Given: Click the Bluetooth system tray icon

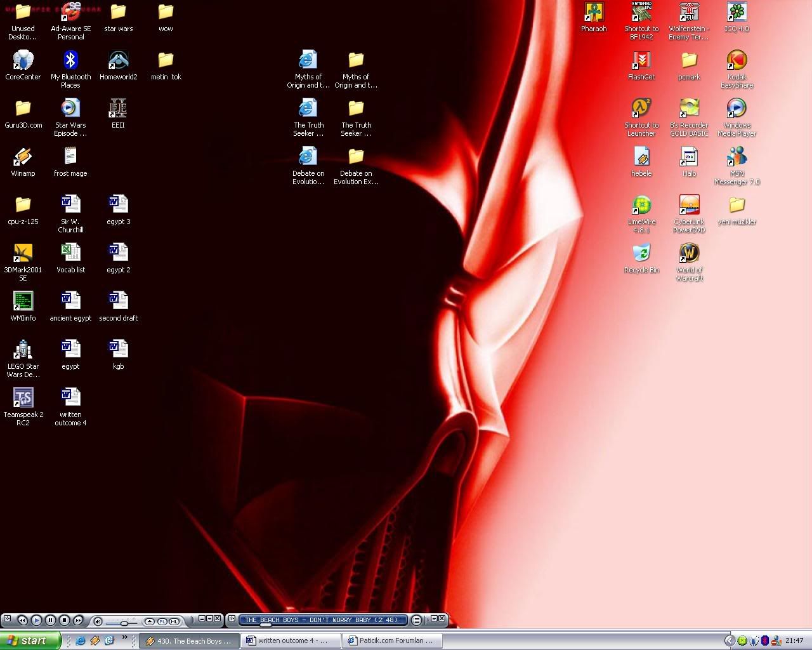Looking at the screenshot, I should point(765,640).
